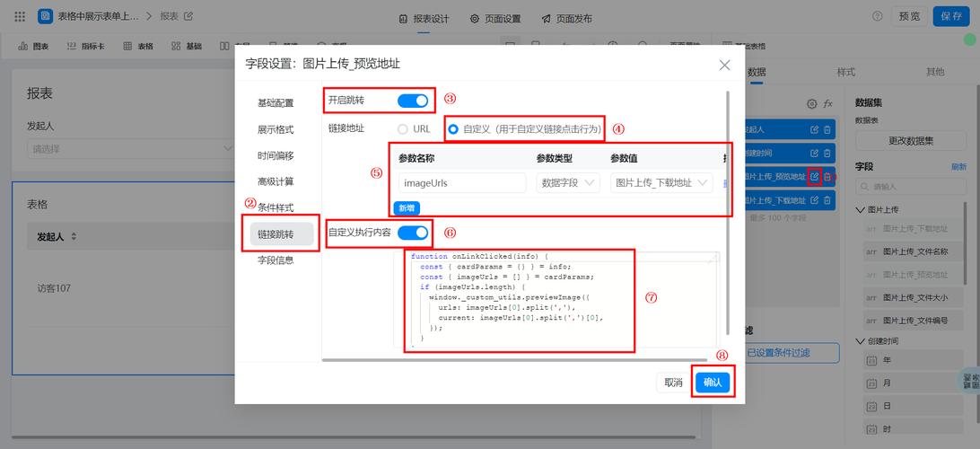Click the dialog vertical scrollbar
Viewport: 980px width, 449px height.
tap(727, 213)
